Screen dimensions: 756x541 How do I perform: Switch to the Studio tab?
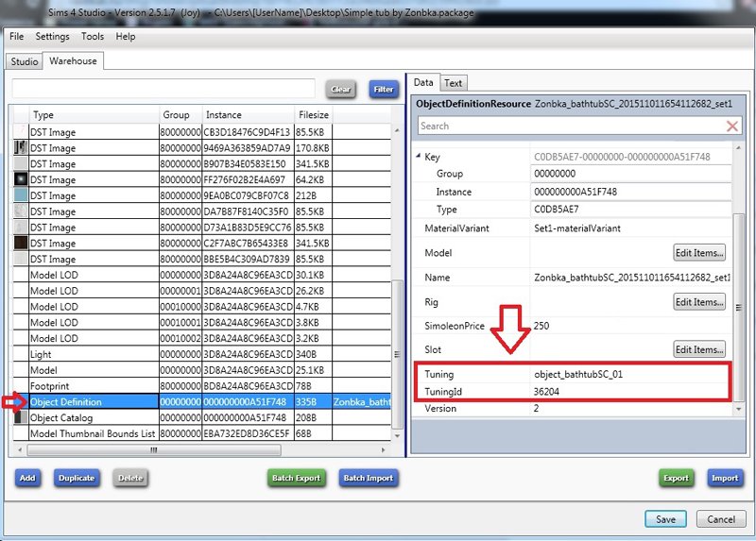coord(25,61)
